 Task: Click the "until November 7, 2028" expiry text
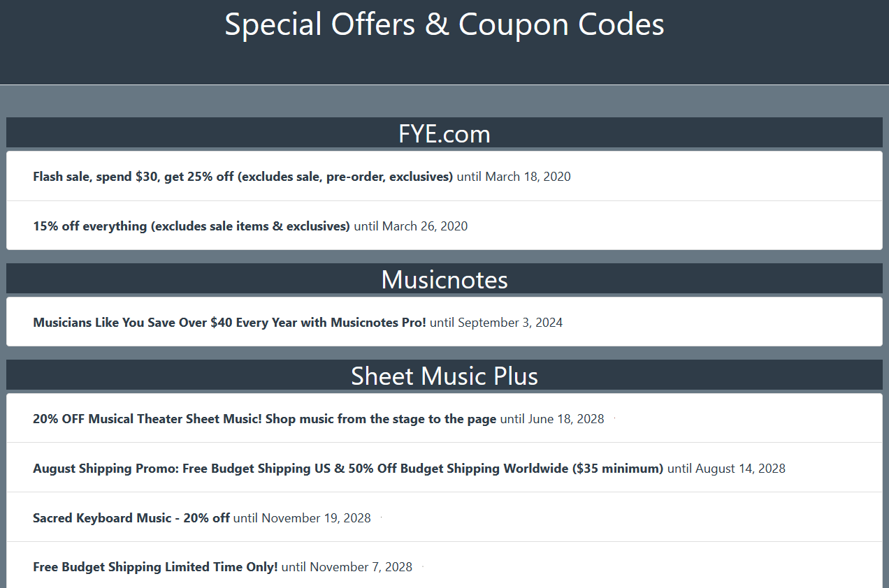coord(347,567)
